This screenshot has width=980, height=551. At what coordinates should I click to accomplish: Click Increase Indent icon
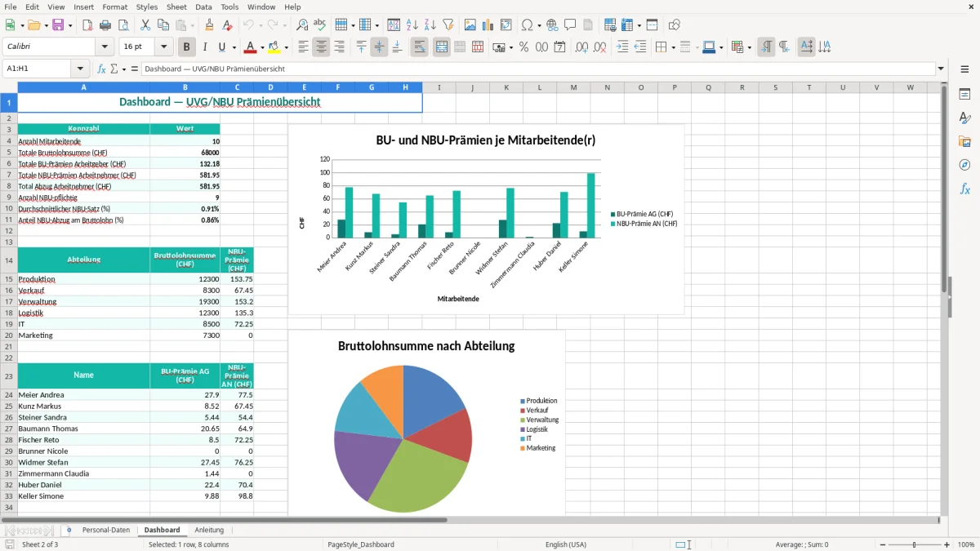[x=622, y=47]
